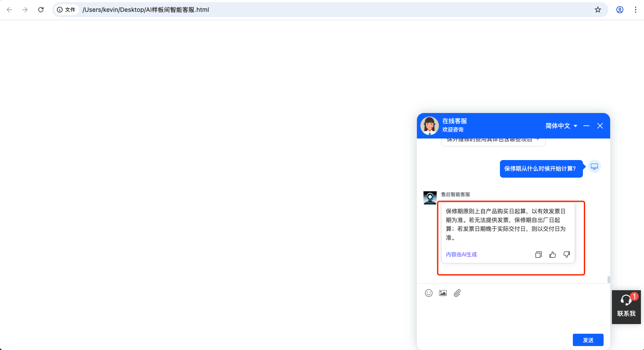Click the 联系我 headset widget

tap(626, 307)
